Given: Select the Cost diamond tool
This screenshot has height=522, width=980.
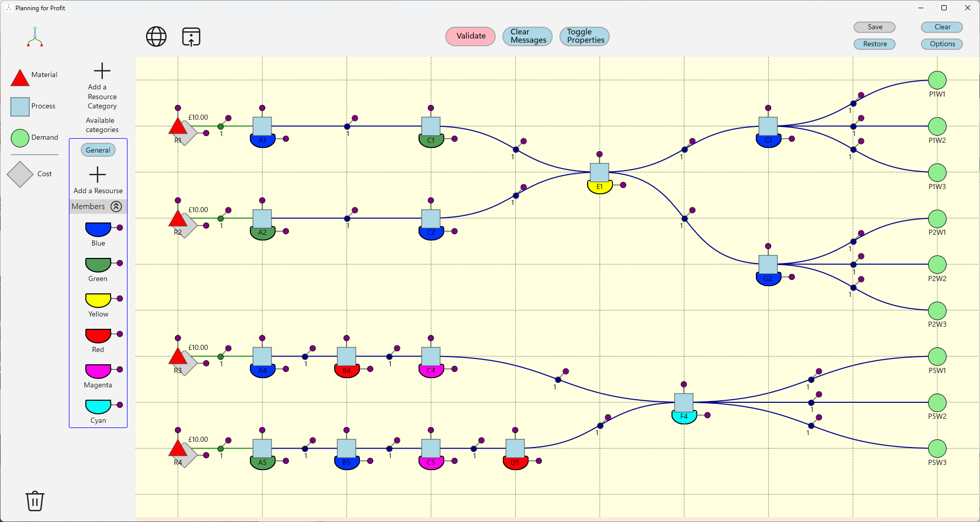Looking at the screenshot, I should [x=20, y=174].
